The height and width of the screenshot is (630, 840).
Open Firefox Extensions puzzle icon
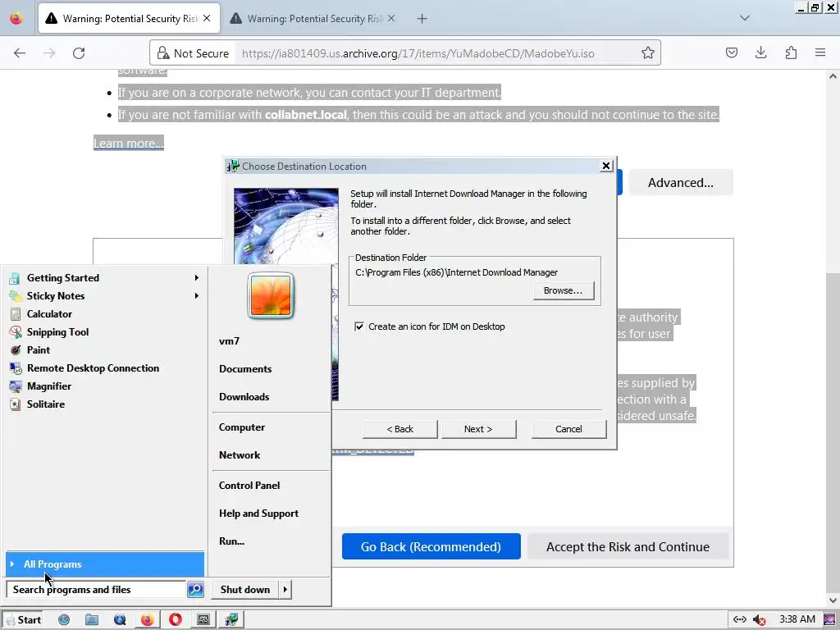(791, 52)
